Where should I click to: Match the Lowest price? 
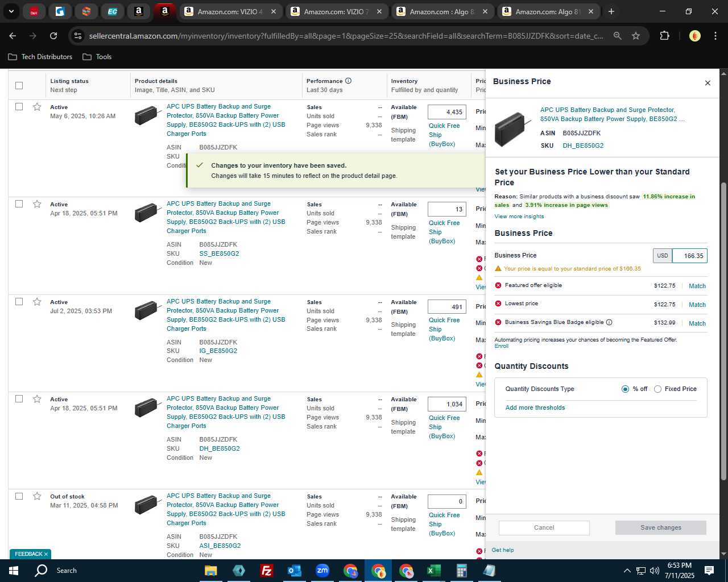pos(697,305)
